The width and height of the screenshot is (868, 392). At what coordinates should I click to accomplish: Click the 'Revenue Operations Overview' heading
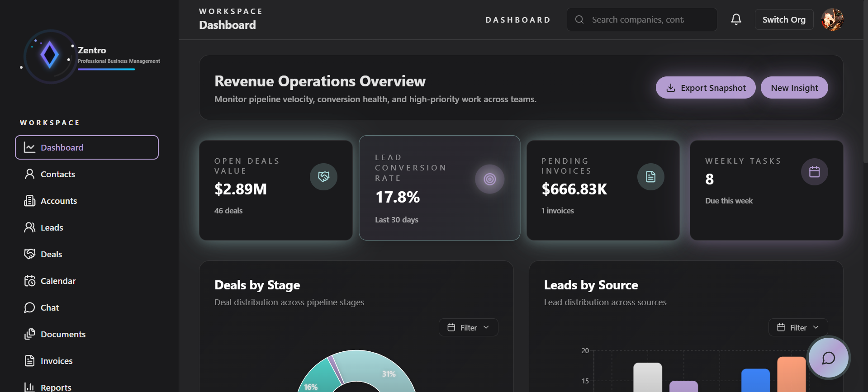(320, 81)
